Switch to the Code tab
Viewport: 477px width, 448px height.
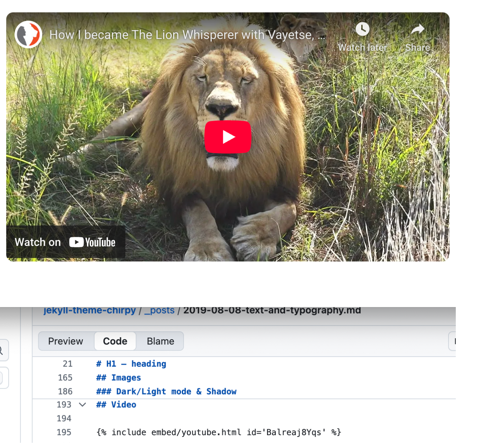click(115, 341)
